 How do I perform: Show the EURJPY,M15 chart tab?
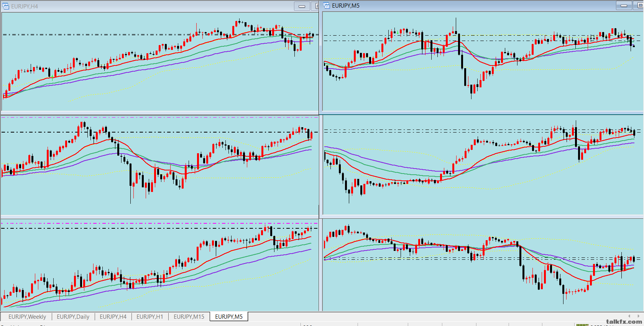(189, 317)
